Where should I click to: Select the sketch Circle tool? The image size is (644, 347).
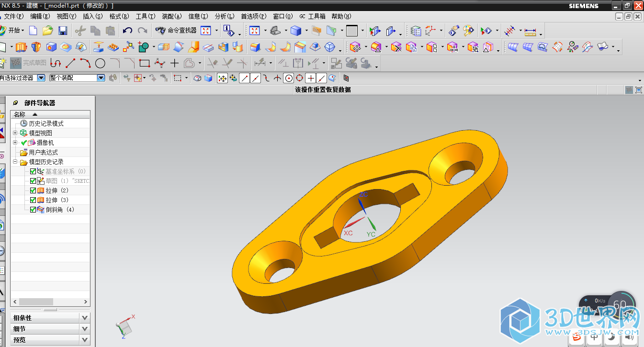(x=100, y=63)
